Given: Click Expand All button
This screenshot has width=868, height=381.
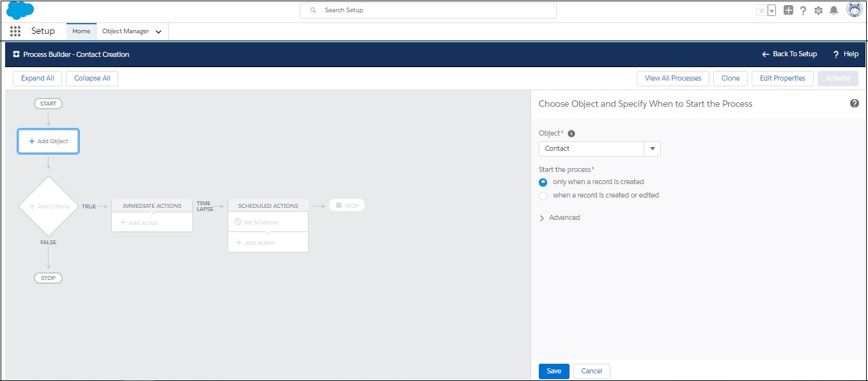Looking at the screenshot, I should [x=37, y=79].
